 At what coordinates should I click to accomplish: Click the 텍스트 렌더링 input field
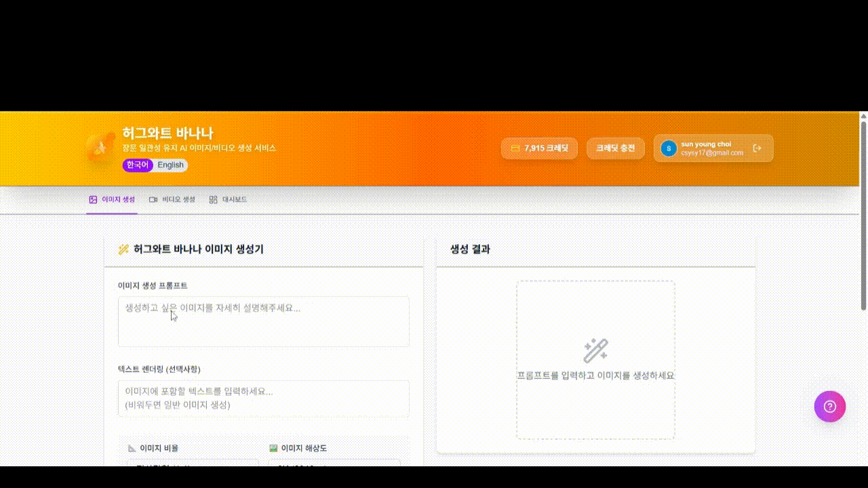coord(264,399)
